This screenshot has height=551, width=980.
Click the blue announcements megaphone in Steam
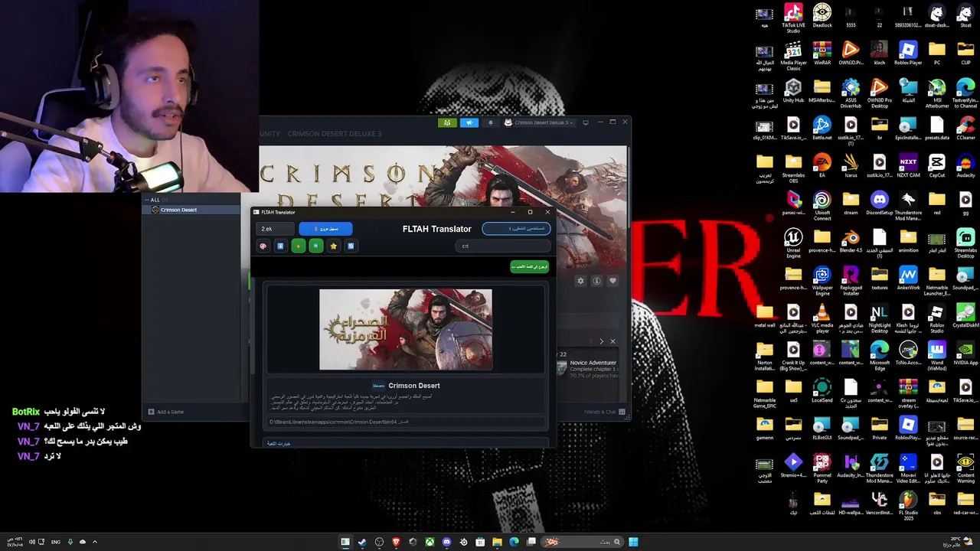[x=469, y=122]
